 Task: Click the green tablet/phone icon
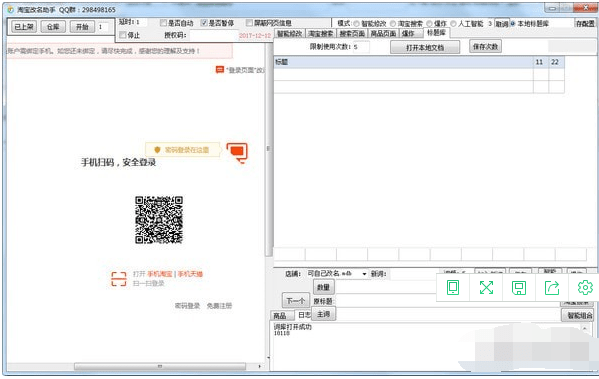(x=453, y=287)
